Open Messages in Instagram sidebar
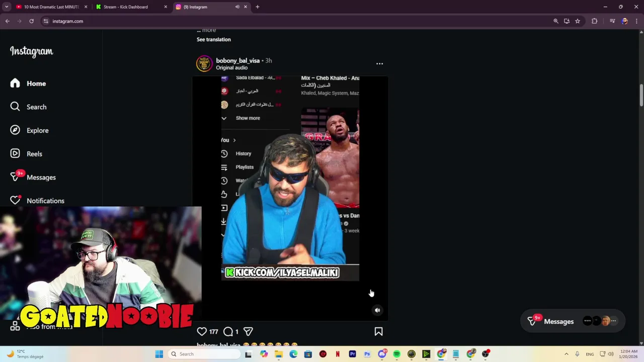 coord(33,177)
